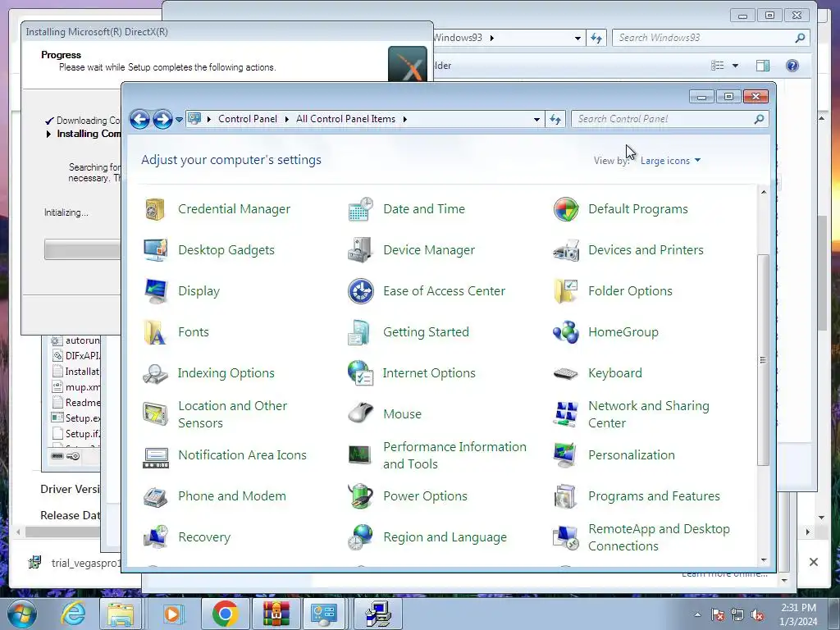
Task: Click the Control Panel vertical scrollbar thumb
Action: [x=764, y=360]
